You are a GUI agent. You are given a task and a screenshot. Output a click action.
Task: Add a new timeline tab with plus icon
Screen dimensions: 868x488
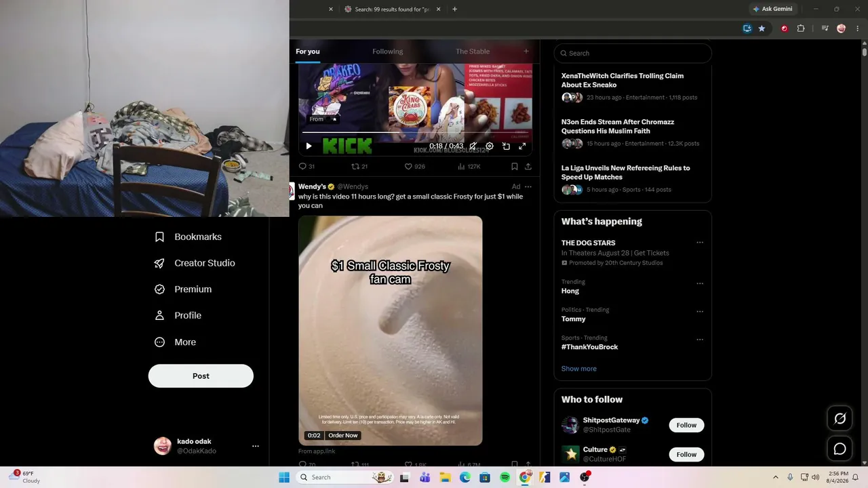pos(526,52)
